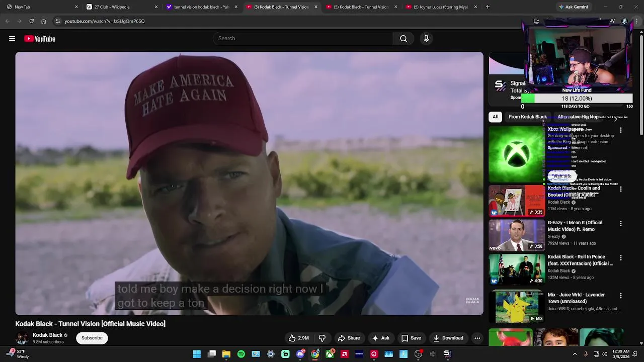This screenshot has width=644, height=362.
Task: Go to the YouTube home logo
Action: pos(40,39)
